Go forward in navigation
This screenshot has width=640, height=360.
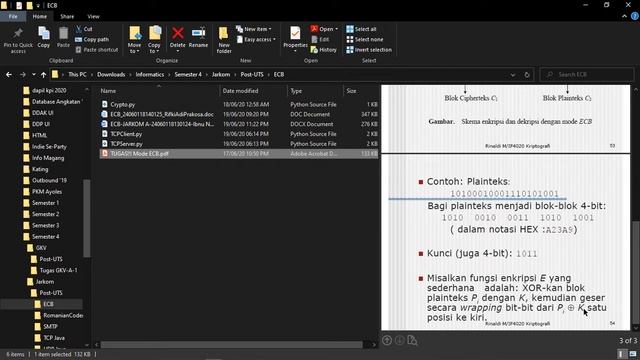[23, 75]
